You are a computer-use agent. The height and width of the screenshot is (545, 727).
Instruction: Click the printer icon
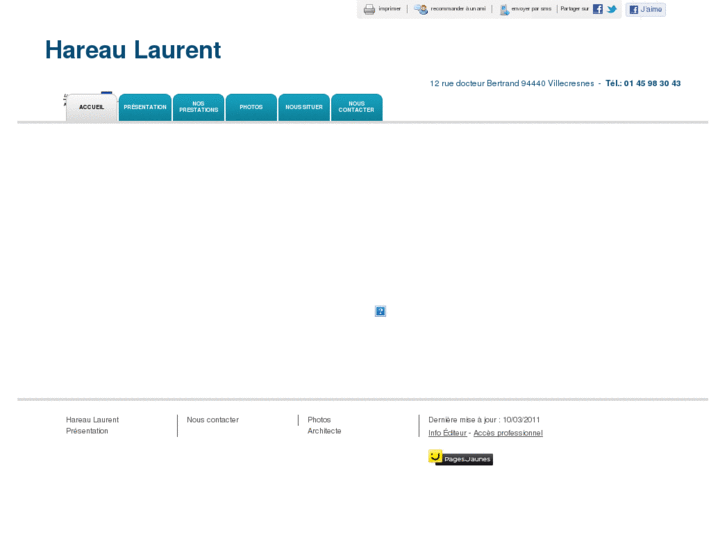[x=369, y=9]
